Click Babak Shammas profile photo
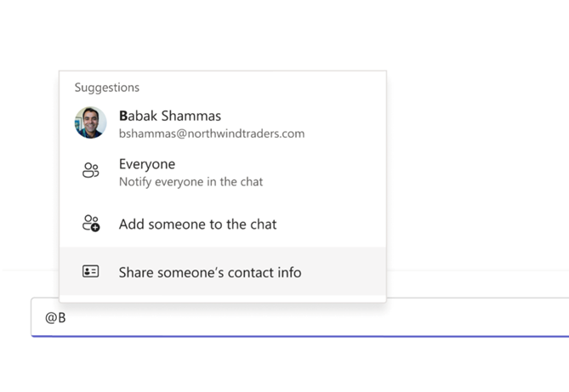The image size is (569, 392). [90, 122]
